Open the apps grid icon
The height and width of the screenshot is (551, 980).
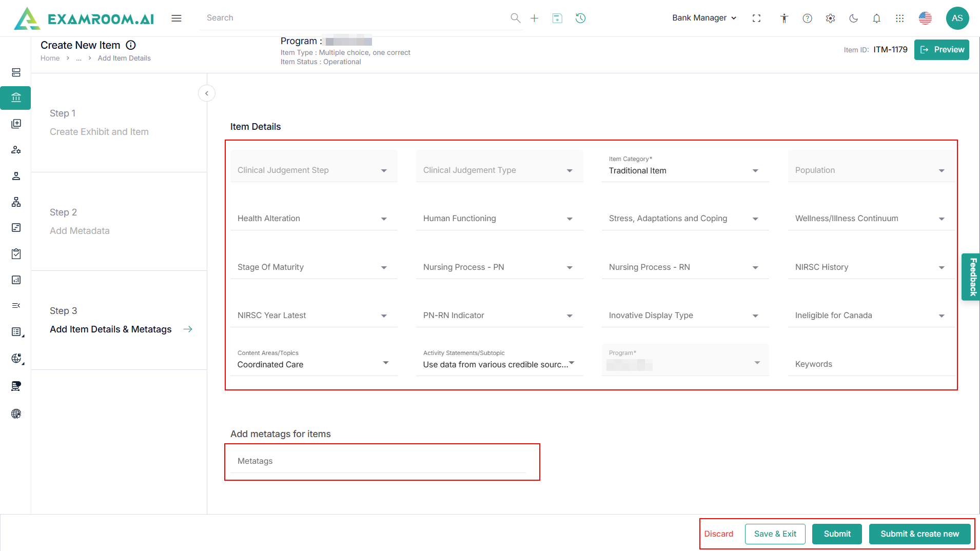[899, 18]
